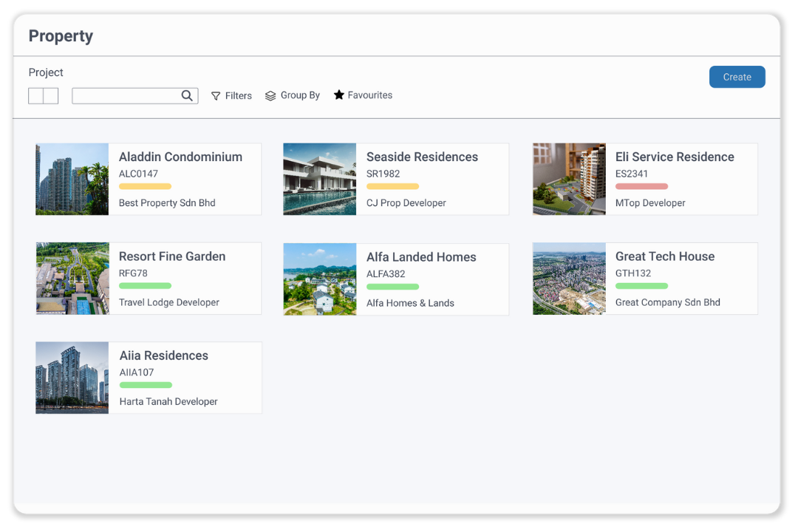
Task: Click the Seaside Residences title
Action: [x=423, y=157]
